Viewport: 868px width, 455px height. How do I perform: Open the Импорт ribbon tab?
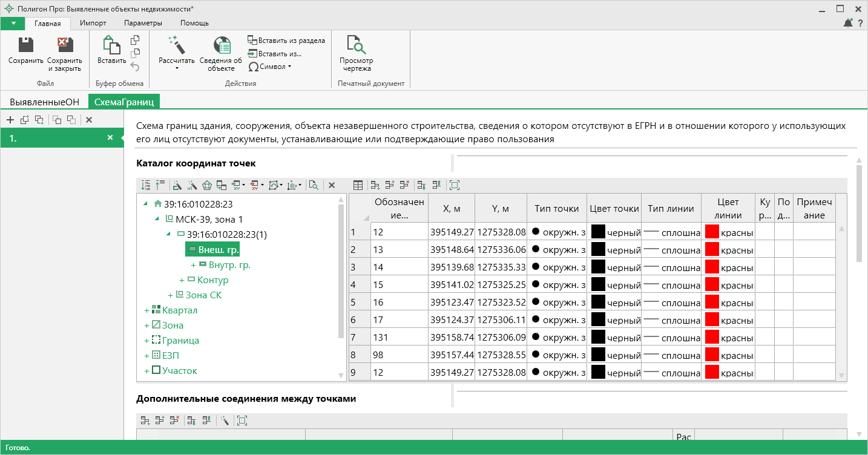pos(93,23)
